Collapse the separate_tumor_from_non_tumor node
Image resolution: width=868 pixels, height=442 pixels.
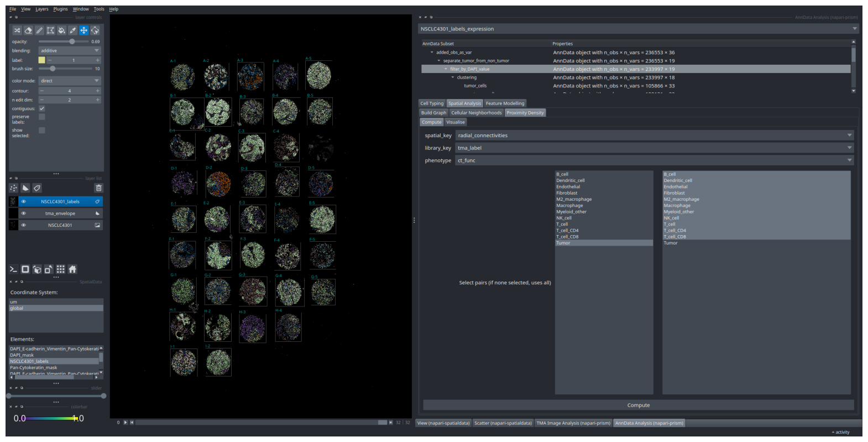(x=439, y=61)
